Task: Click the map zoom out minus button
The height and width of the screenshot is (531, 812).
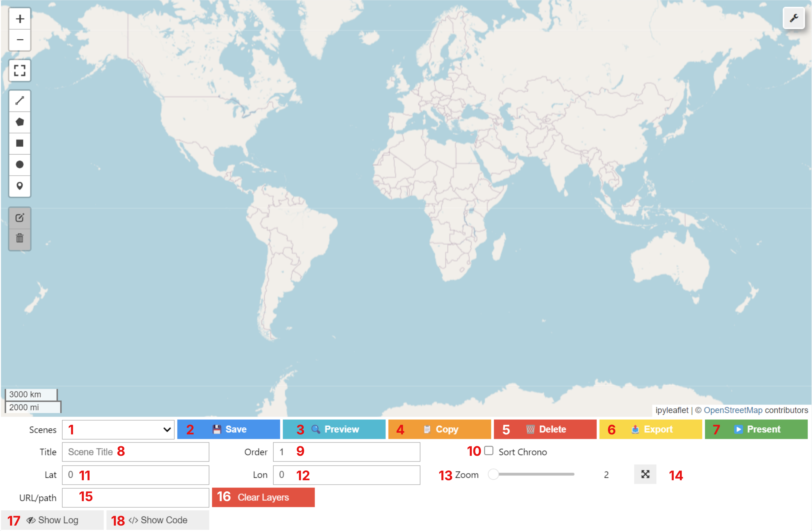Action: pyautogui.click(x=20, y=40)
